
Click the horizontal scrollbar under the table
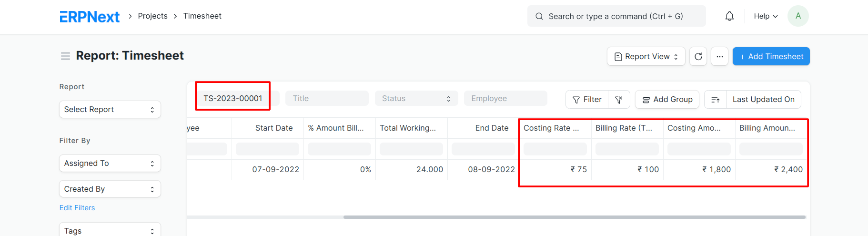(575, 217)
